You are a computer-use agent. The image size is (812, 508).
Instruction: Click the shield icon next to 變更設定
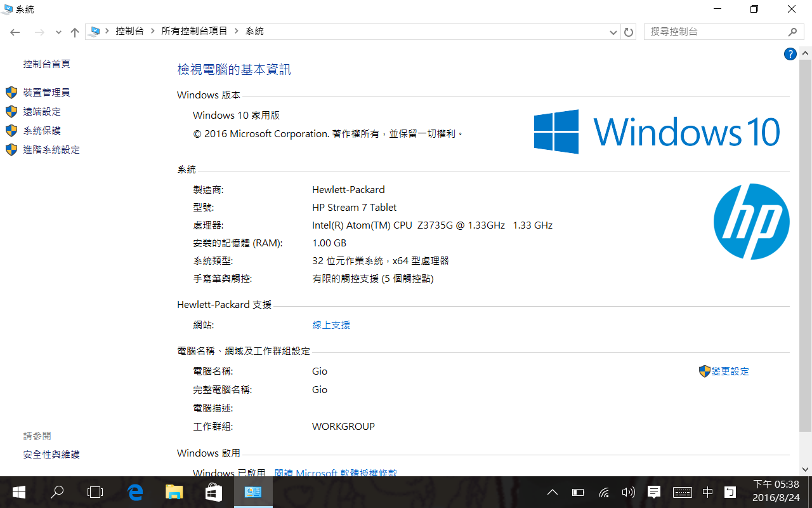point(704,371)
